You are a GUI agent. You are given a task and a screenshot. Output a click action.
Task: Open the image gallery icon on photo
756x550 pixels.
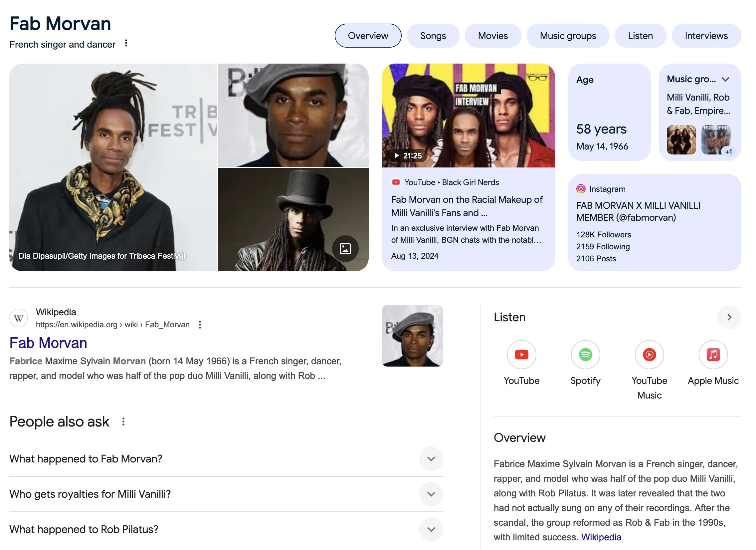(345, 248)
